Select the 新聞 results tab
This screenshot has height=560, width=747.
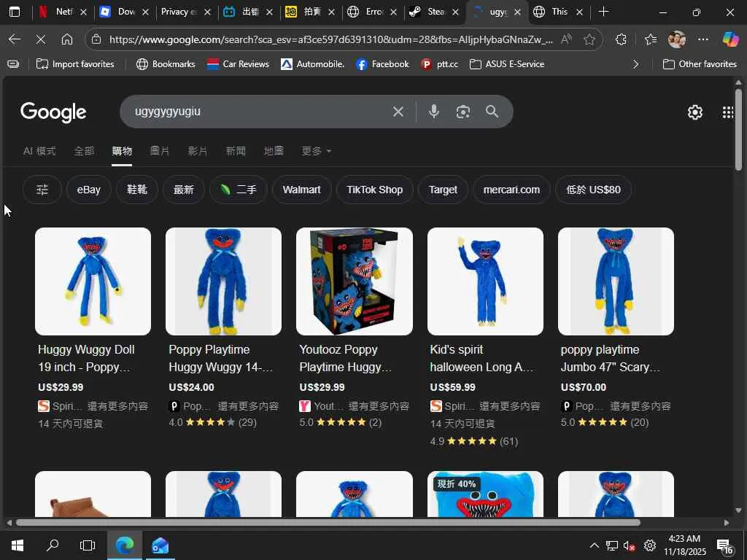[236, 151]
